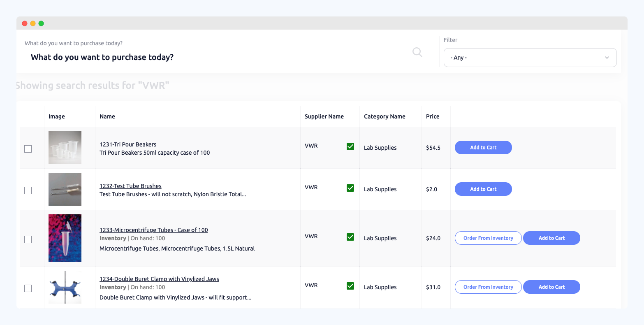Enable the Double Buret Clamp checkbox

point(28,288)
